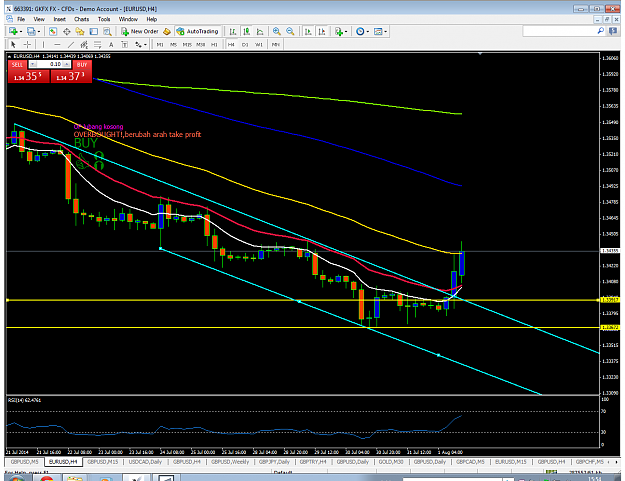Expand the Indicators dropdown arrow
This screenshot has width=625, height=481.
point(346,31)
